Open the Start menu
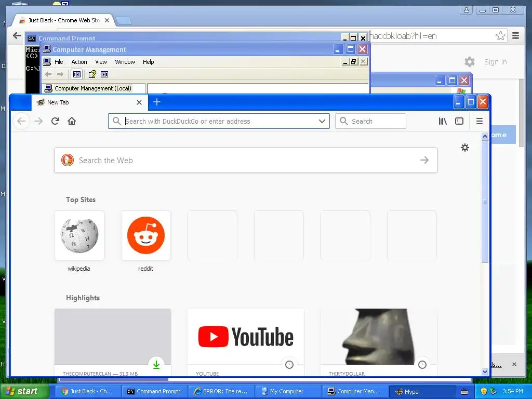Screen dimensions: 532x399 (24, 391)
